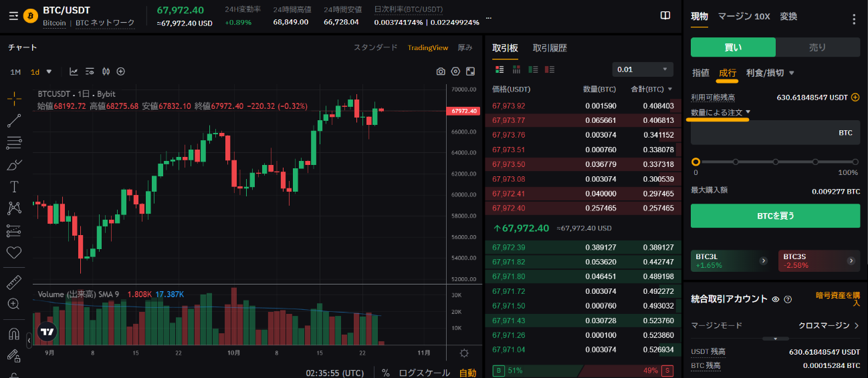Select the brush drawing tool

[x=14, y=165]
